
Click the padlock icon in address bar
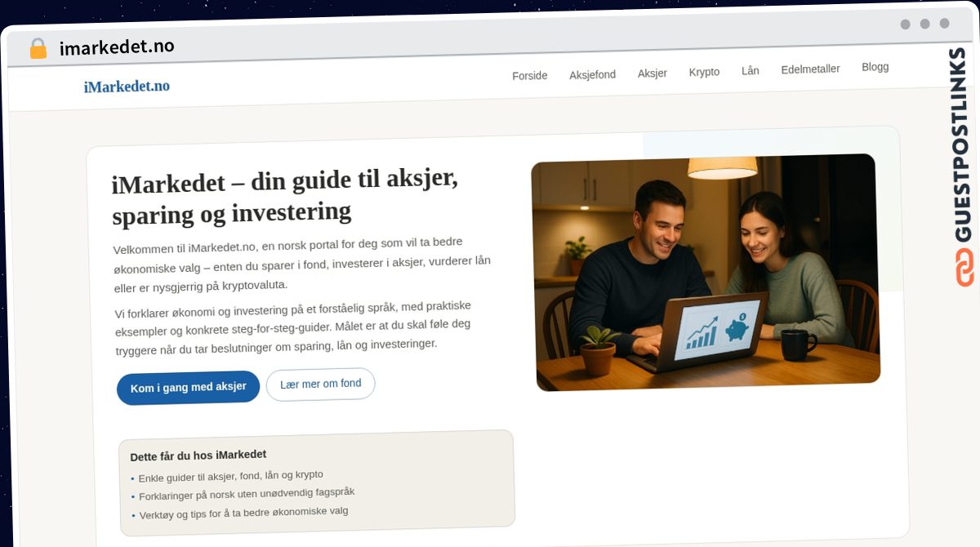38,49
